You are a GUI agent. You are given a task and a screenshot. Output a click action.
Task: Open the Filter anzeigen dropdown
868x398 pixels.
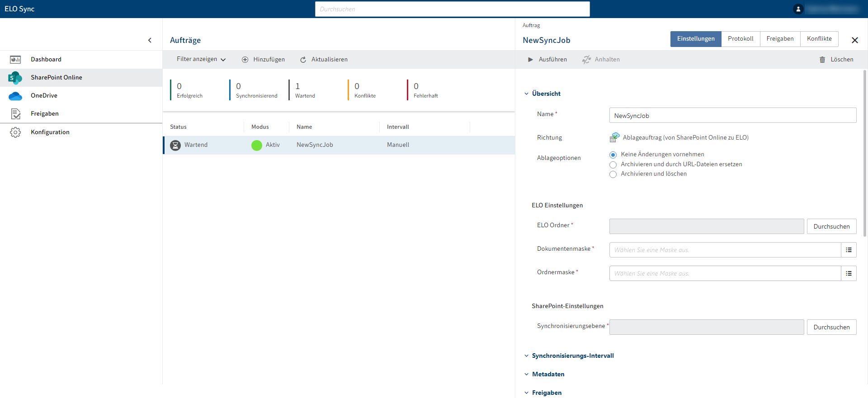tap(201, 59)
